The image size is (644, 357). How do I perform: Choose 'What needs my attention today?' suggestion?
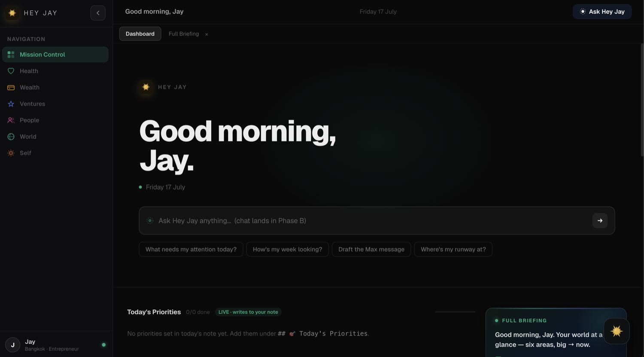click(x=191, y=249)
